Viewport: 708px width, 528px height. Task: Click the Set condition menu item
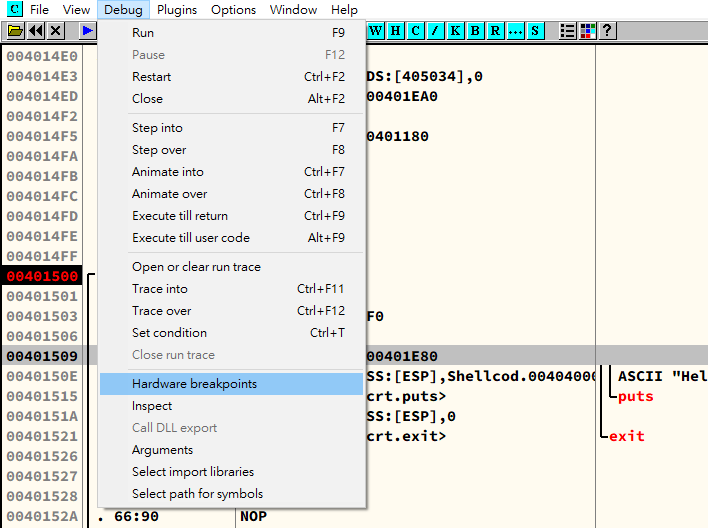click(x=169, y=333)
